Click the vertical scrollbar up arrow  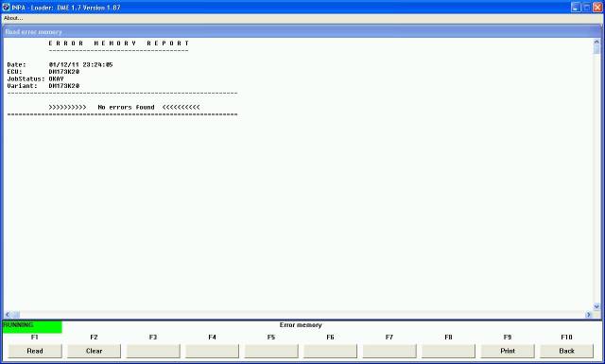point(596,42)
